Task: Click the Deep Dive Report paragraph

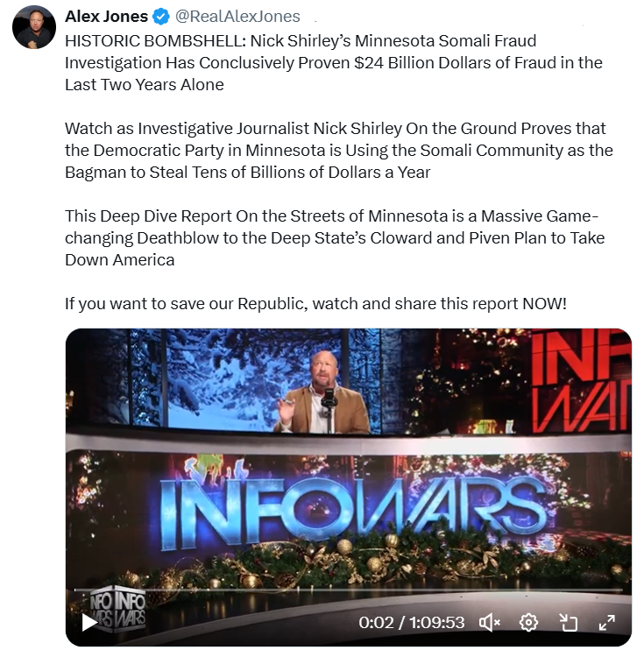Action: 335,238
